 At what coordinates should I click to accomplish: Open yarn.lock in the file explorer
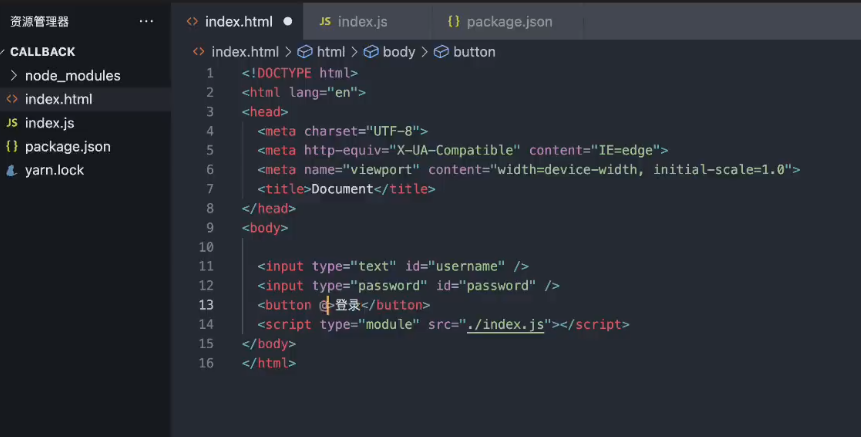54,170
